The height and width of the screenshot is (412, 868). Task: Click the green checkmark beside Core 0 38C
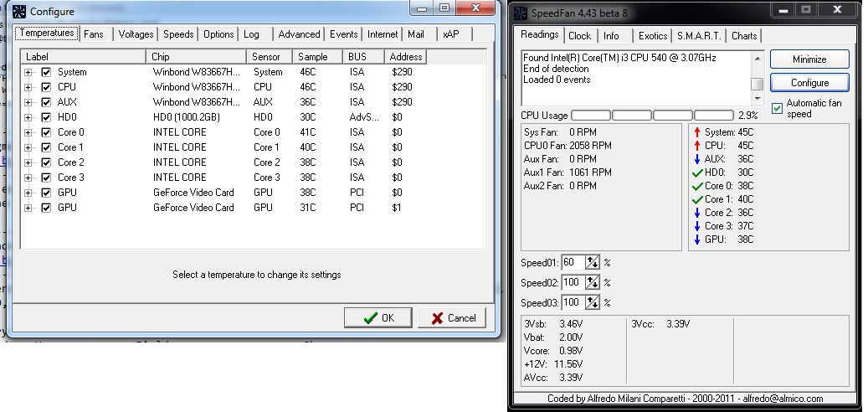[697, 186]
